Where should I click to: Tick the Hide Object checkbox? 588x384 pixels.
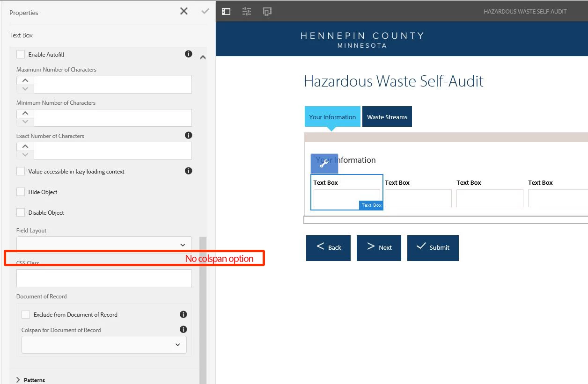pyautogui.click(x=21, y=192)
